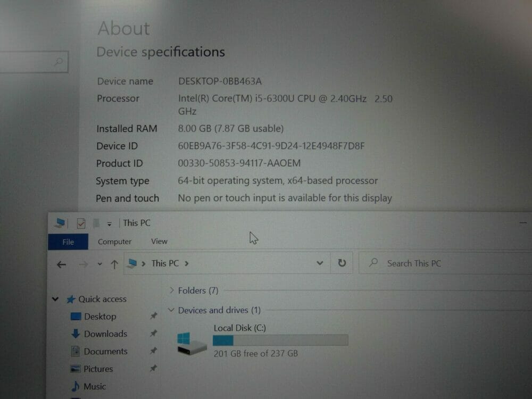The width and height of the screenshot is (532, 399).
Task: Click the Product ID value 00330-50853-94117-AAOEM
Action: tap(239, 163)
